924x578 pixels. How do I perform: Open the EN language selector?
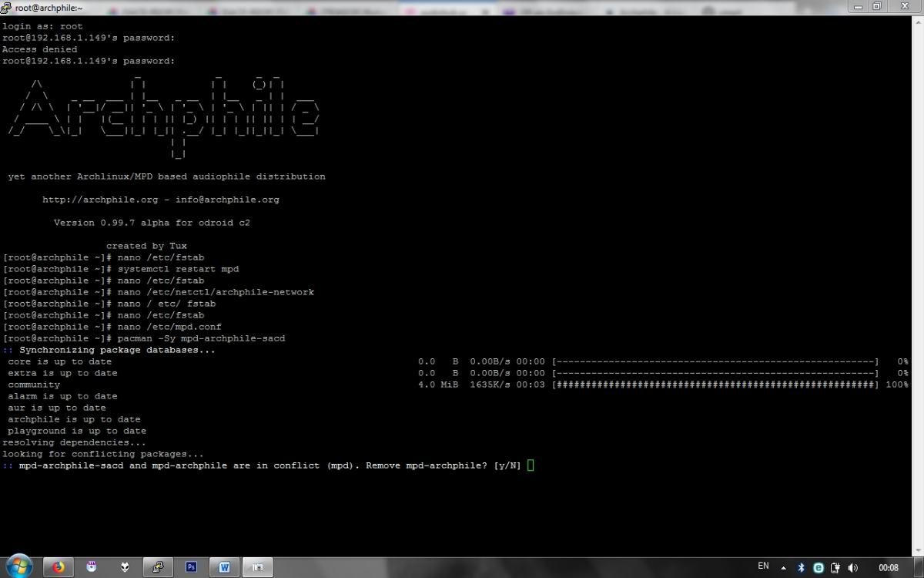(x=763, y=566)
